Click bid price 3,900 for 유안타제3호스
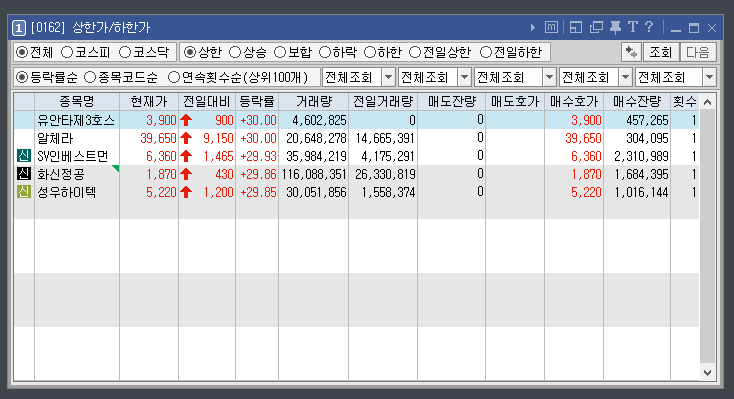Screen dimensions: 734x399 586,120
